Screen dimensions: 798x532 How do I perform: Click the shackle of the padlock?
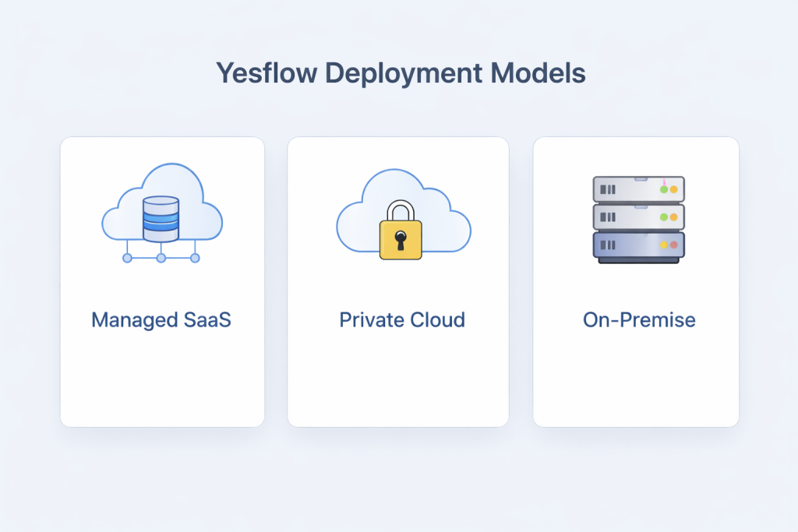point(400,208)
